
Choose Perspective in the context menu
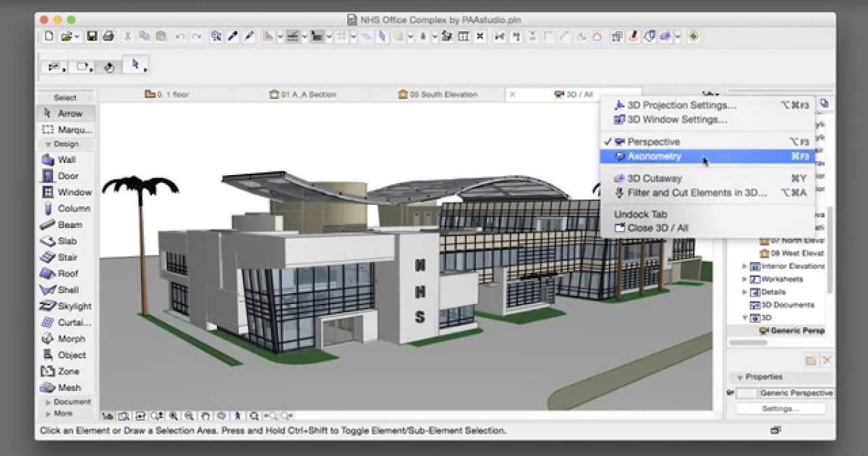pos(707,142)
